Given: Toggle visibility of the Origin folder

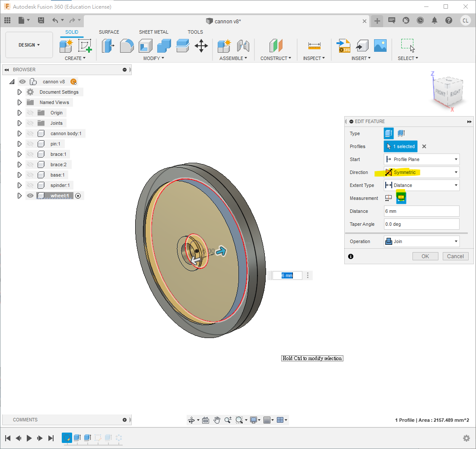Looking at the screenshot, I should pyautogui.click(x=30, y=113).
